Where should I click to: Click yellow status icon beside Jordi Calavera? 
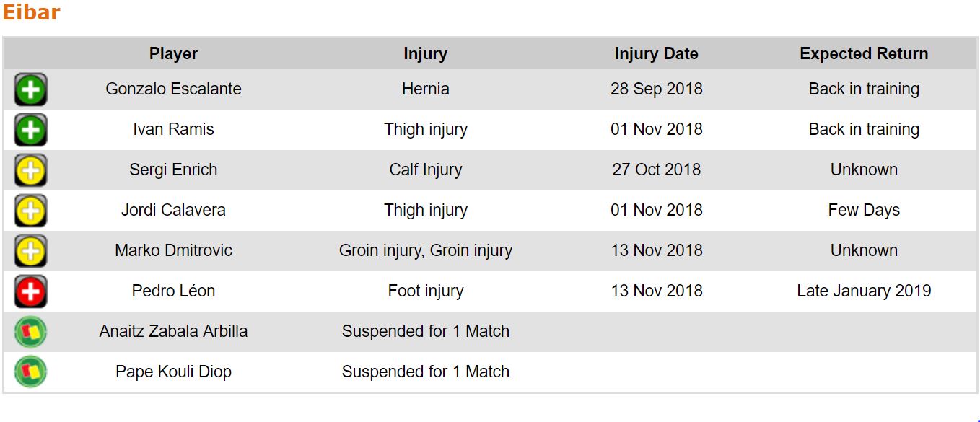[x=30, y=211]
